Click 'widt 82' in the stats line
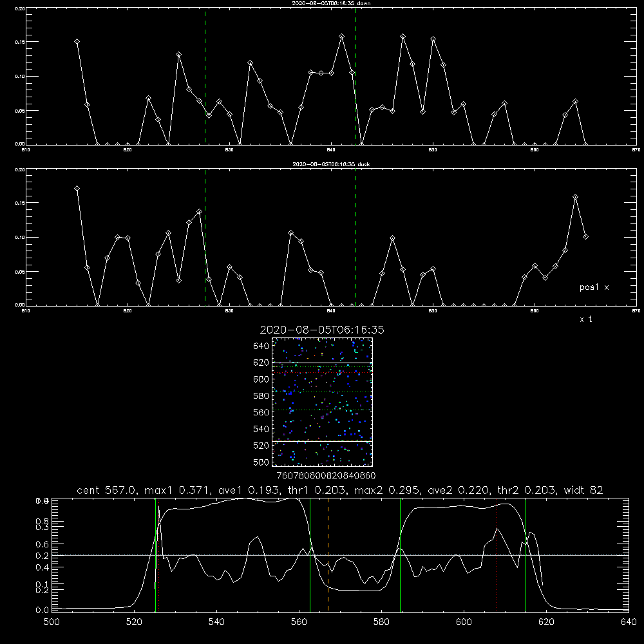The height and width of the screenshot is (644, 644). pyautogui.click(x=583, y=490)
